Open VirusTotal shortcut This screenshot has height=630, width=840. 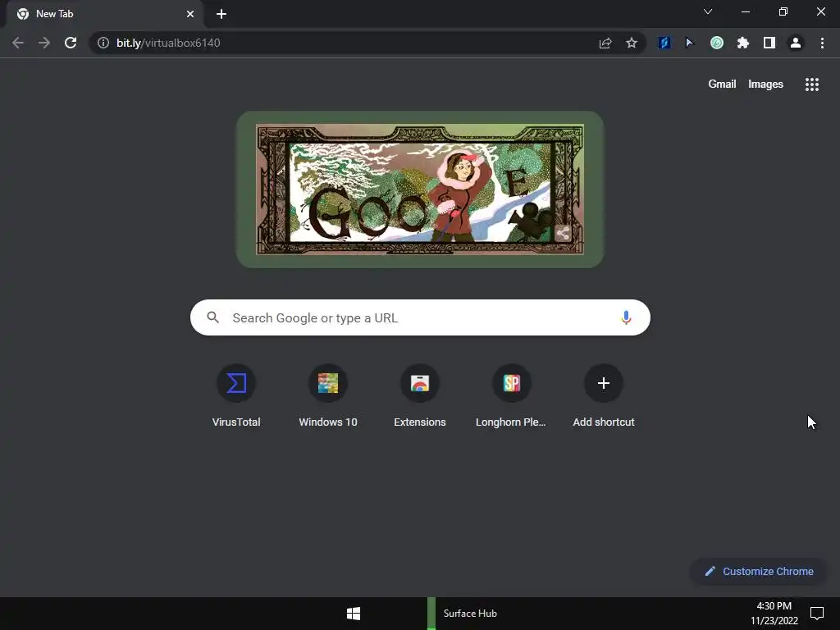236,396
